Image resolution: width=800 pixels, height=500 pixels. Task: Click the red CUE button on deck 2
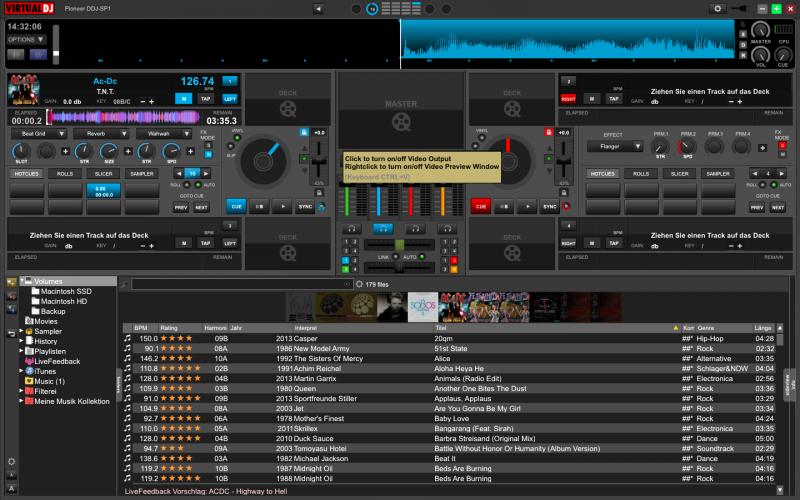pos(481,207)
